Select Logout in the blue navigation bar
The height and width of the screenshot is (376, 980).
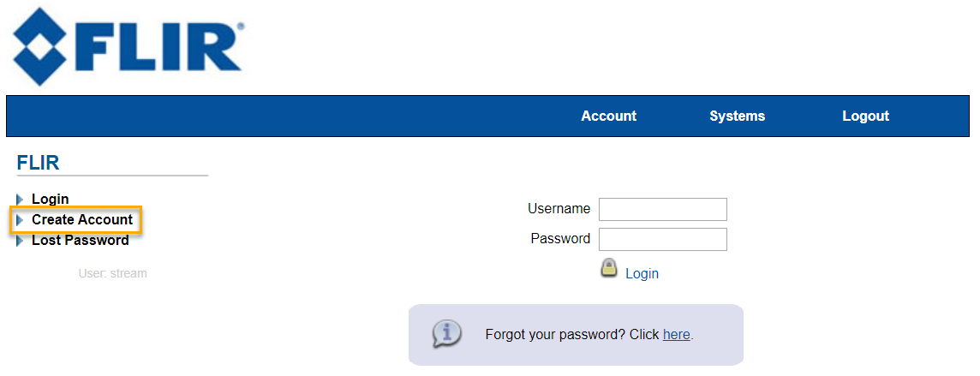click(865, 116)
